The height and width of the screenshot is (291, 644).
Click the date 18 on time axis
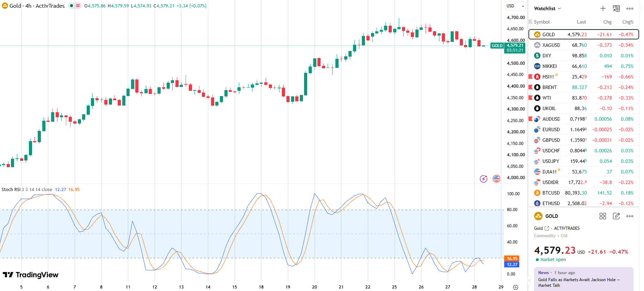(261, 287)
